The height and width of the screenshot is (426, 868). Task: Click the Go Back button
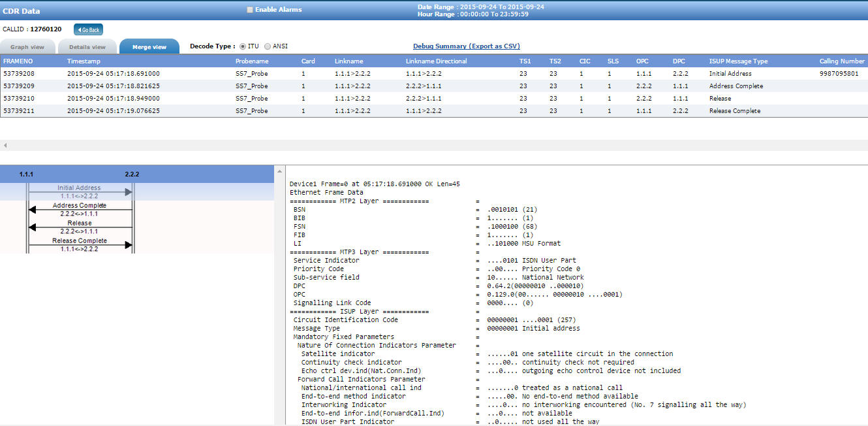coord(88,29)
